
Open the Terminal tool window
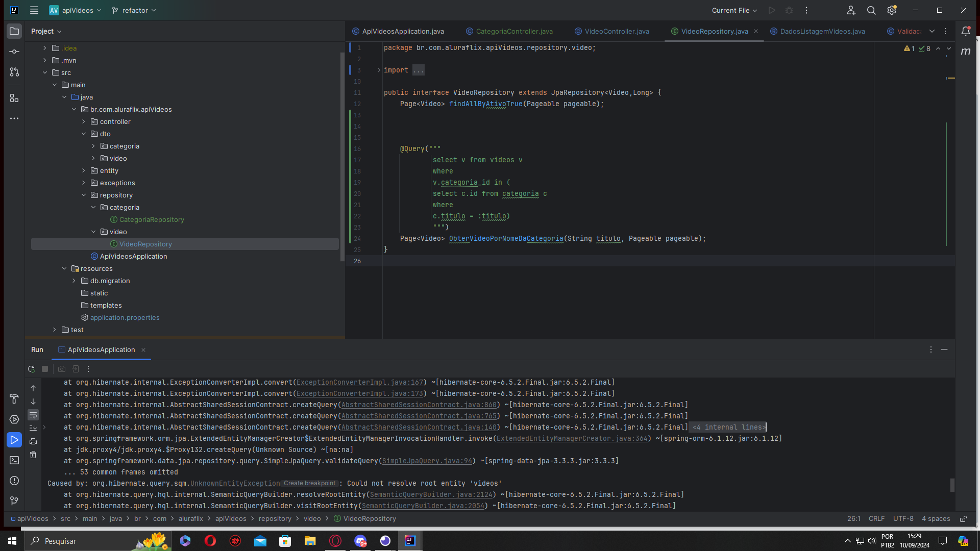(14, 460)
